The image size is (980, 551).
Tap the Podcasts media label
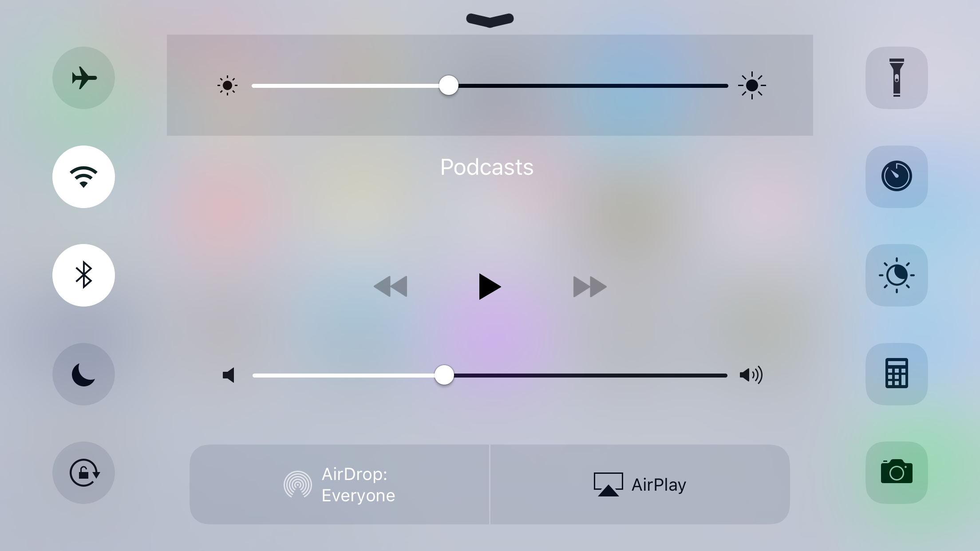(486, 166)
